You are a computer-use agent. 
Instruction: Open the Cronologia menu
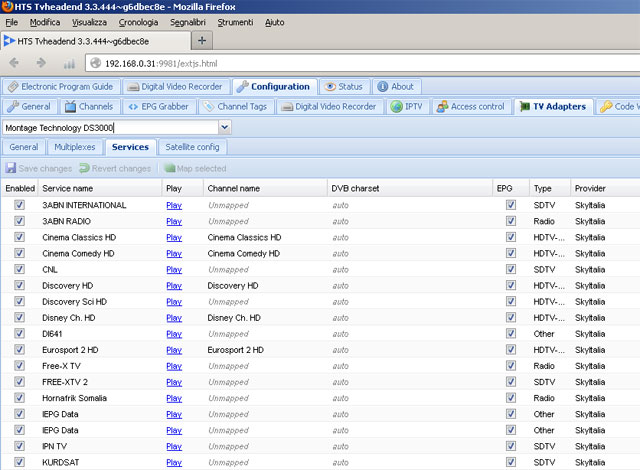138,22
